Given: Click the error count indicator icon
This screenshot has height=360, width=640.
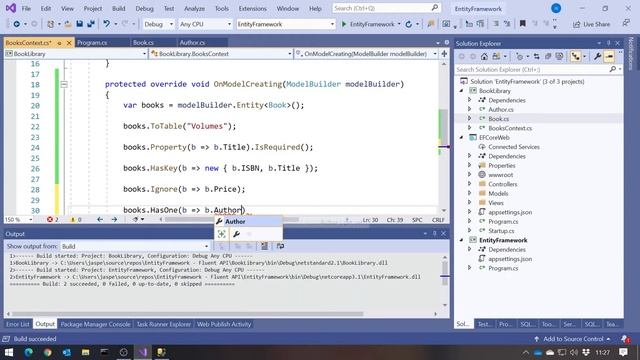Looking at the screenshot, I should pyautogui.click(x=52, y=220).
